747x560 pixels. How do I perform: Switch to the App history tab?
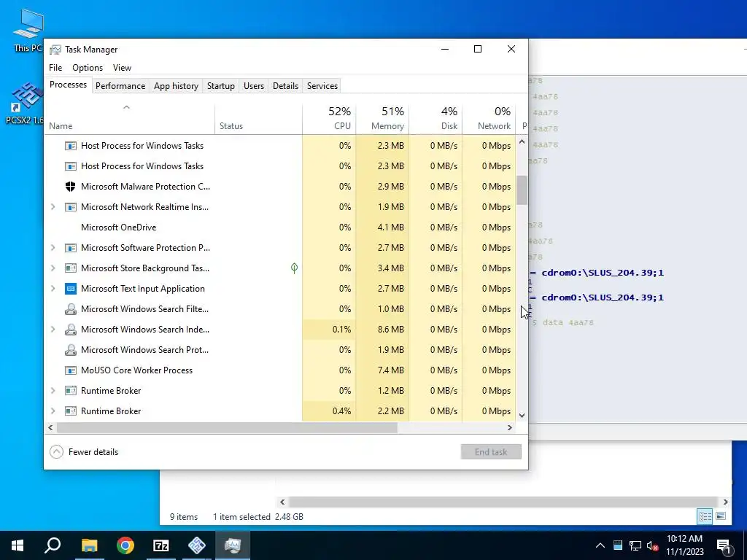(176, 86)
